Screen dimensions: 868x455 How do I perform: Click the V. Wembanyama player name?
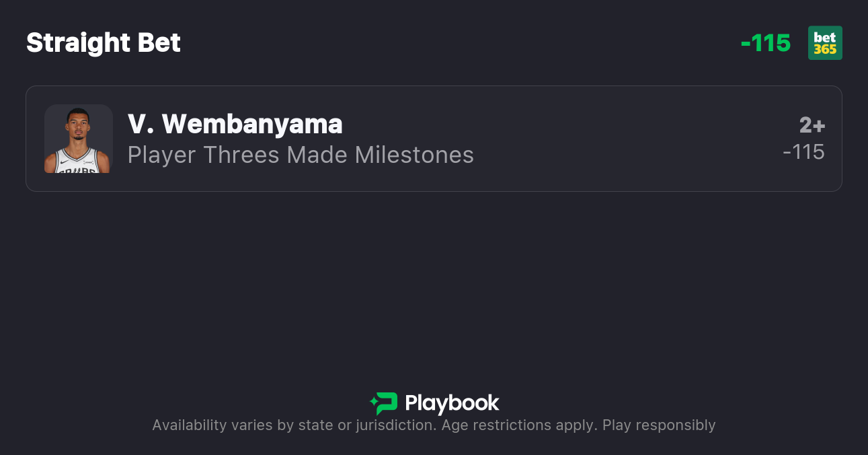pyautogui.click(x=235, y=125)
